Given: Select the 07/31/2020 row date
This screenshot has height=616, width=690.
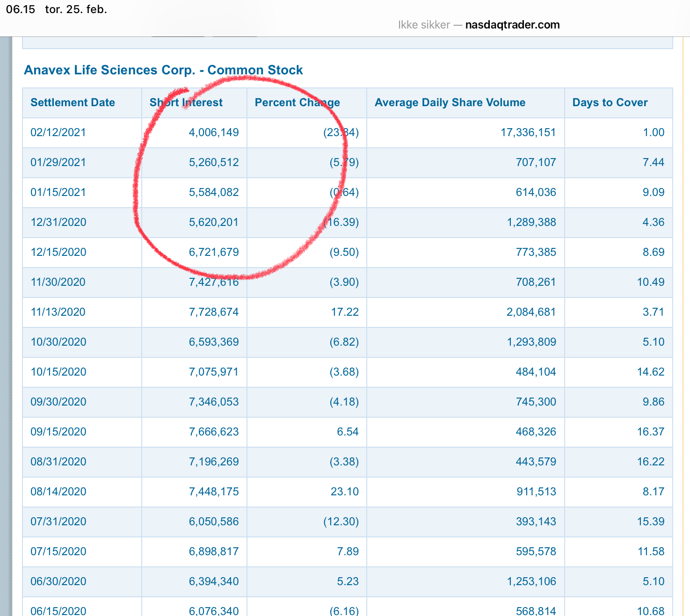Looking at the screenshot, I should click(58, 522).
